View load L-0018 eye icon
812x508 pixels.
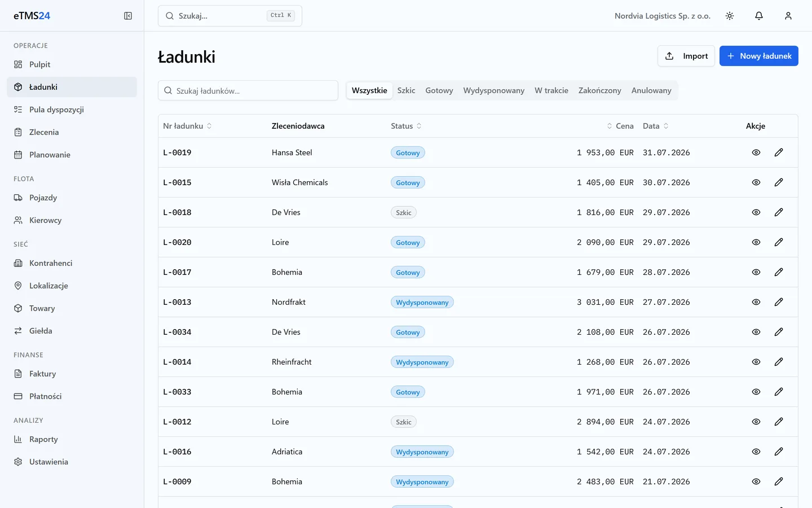point(756,212)
